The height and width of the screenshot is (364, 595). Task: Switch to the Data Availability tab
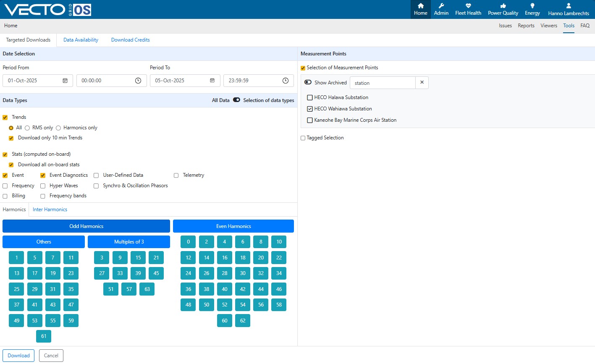(81, 40)
